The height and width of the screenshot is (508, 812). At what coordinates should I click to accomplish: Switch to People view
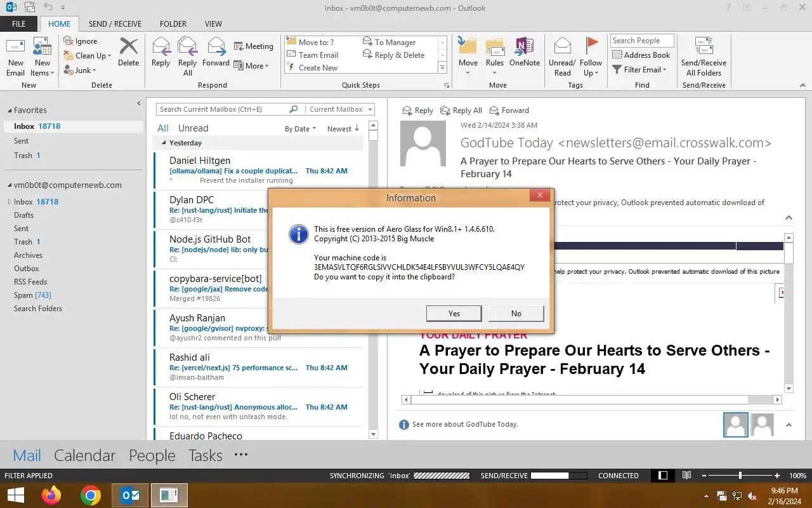click(x=152, y=455)
